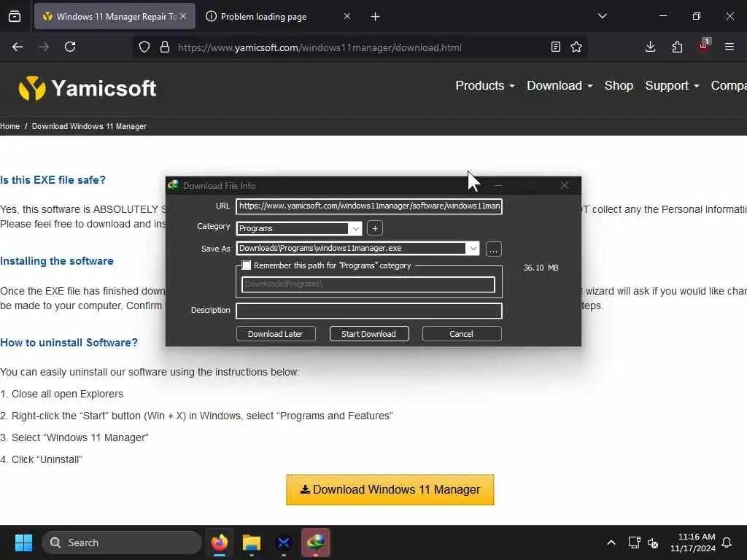This screenshot has width=747, height=560.
Task: Click the tracking protection shield icon
Action: [144, 47]
